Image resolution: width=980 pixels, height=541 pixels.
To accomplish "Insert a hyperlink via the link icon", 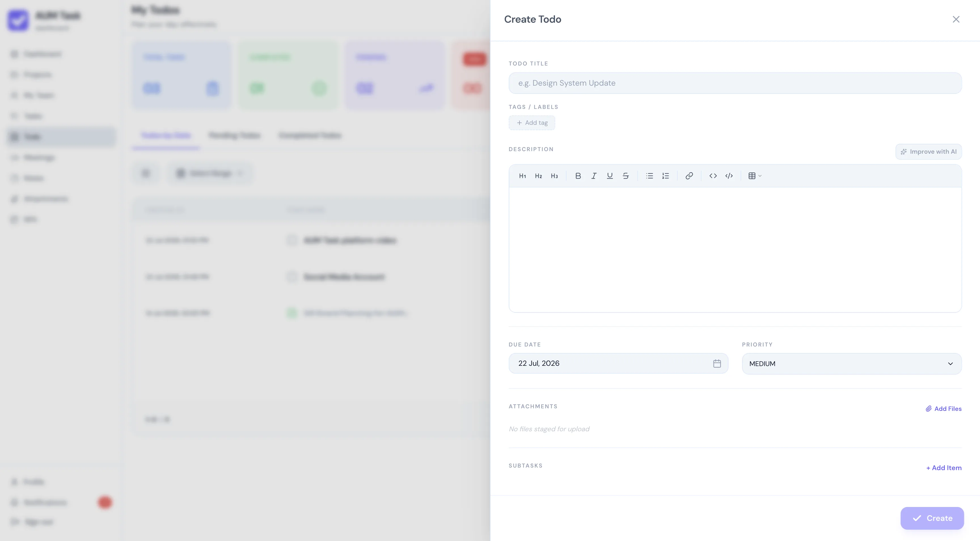I will click(689, 176).
